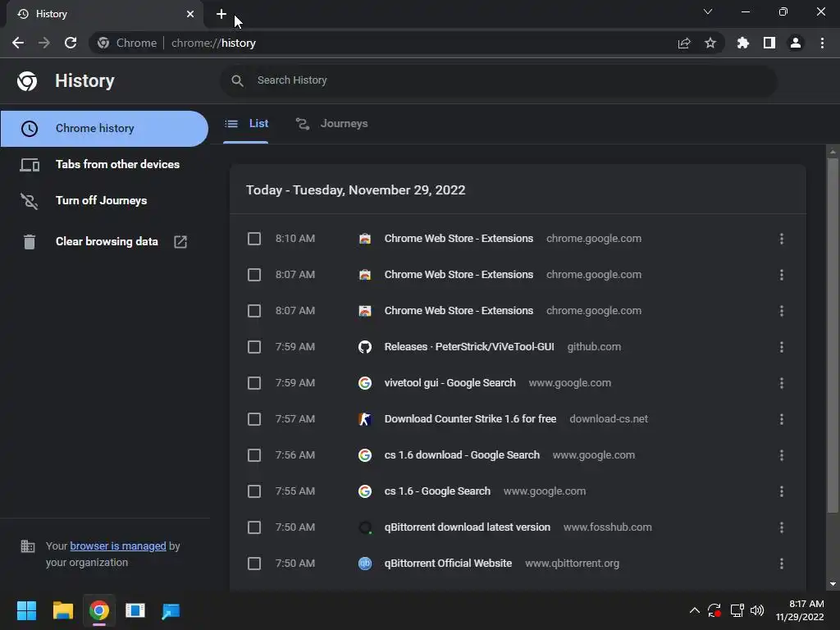Click the forward navigation arrow
840x630 pixels.
tap(44, 43)
